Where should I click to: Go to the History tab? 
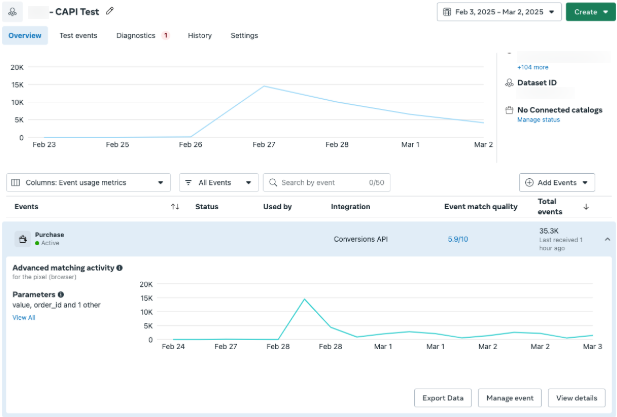(200, 35)
